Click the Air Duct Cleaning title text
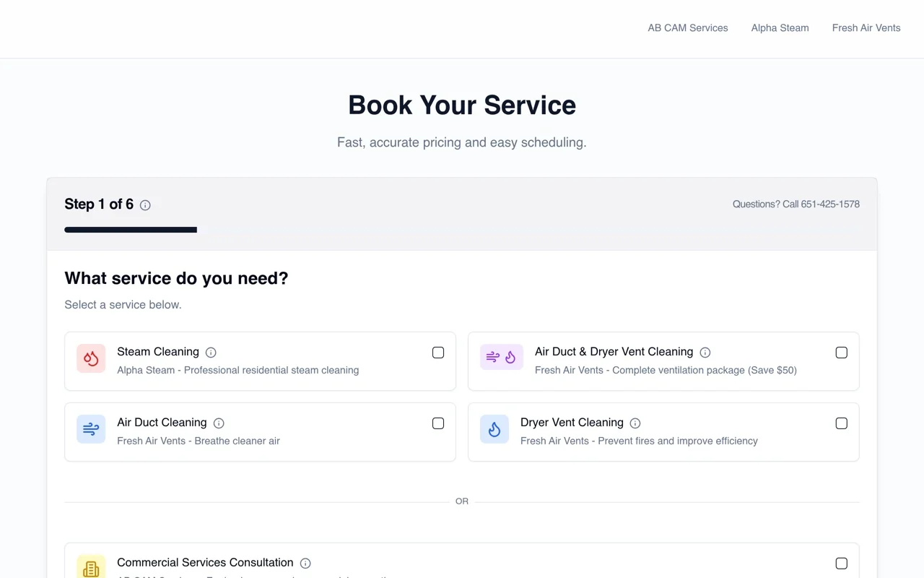Image resolution: width=924 pixels, height=578 pixels. [x=162, y=423]
